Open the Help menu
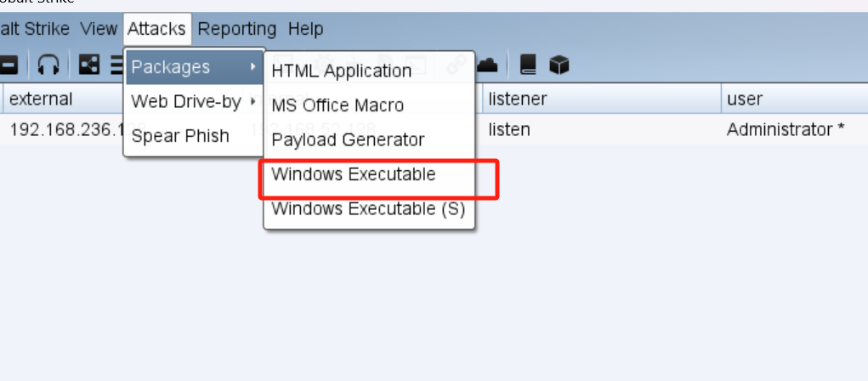This screenshot has height=381, width=868. (x=305, y=29)
